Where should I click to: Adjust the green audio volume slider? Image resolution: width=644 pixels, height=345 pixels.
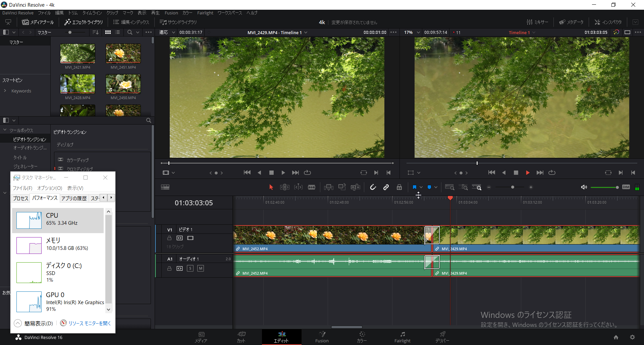pyautogui.click(x=604, y=187)
